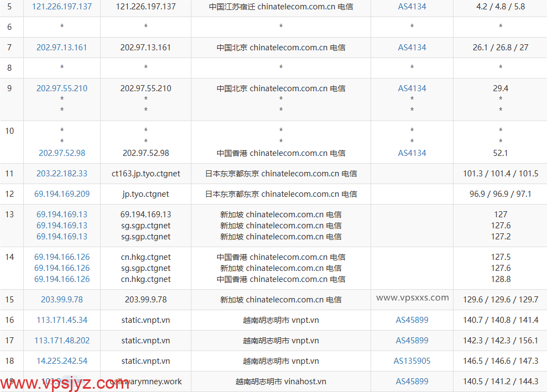The width and height of the screenshot is (547, 392).
Task: Click link 69.194.169.209 at hop 12
Action: click(x=61, y=194)
